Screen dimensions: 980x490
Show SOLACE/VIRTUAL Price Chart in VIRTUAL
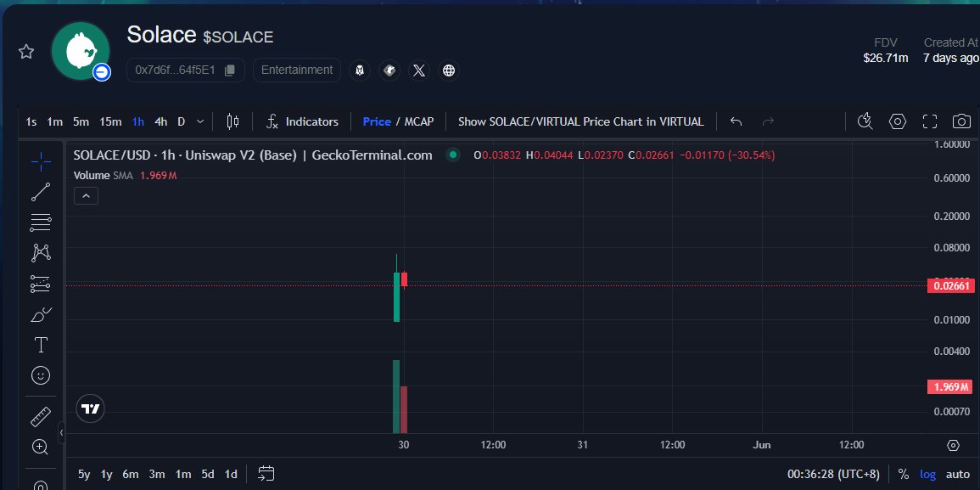tap(580, 121)
